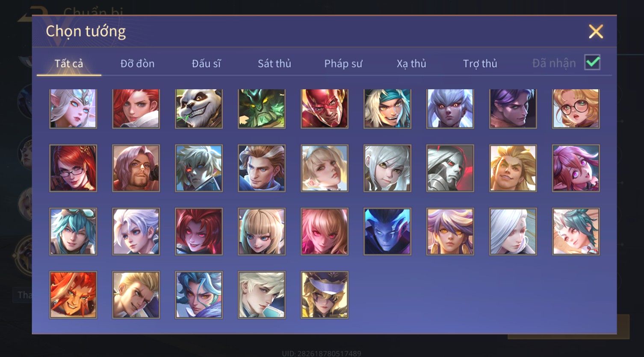644x357 pixels.
Task: Switch to the Đỡ đòn tab
Action: pyautogui.click(x=137, y=64)
